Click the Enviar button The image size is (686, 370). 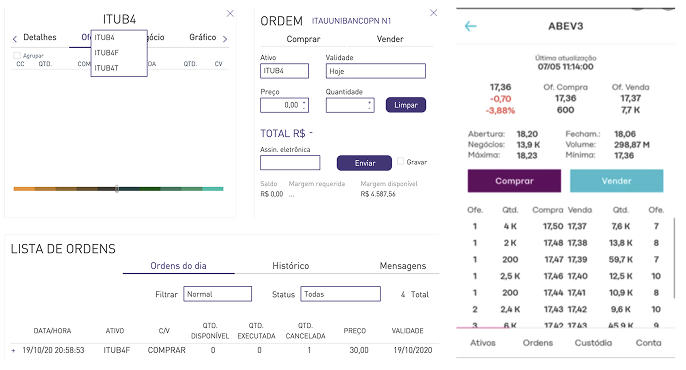[x=364, y=163]
